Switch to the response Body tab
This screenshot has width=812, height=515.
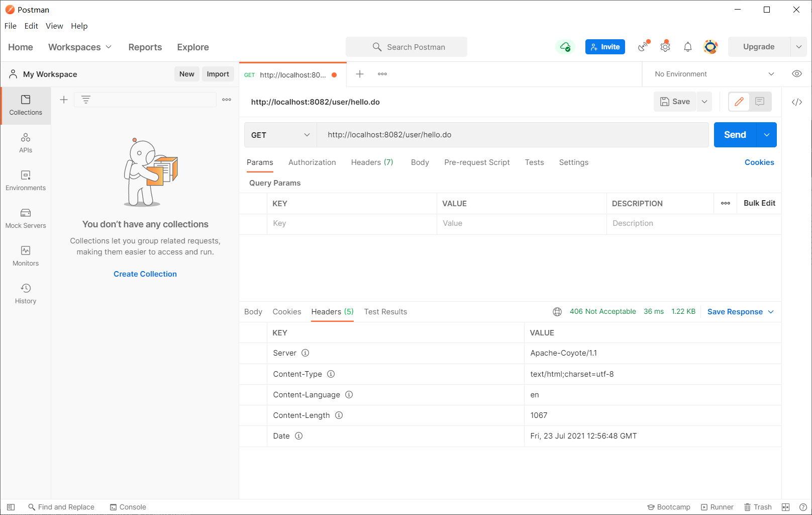coord(253,312)
